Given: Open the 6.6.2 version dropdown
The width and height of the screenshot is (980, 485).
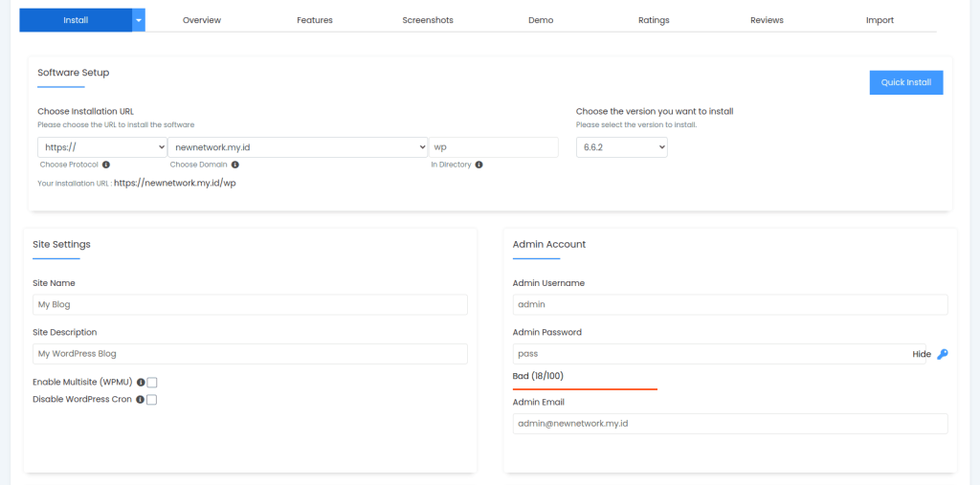Looking at the screenshot, I should [622, 147].
